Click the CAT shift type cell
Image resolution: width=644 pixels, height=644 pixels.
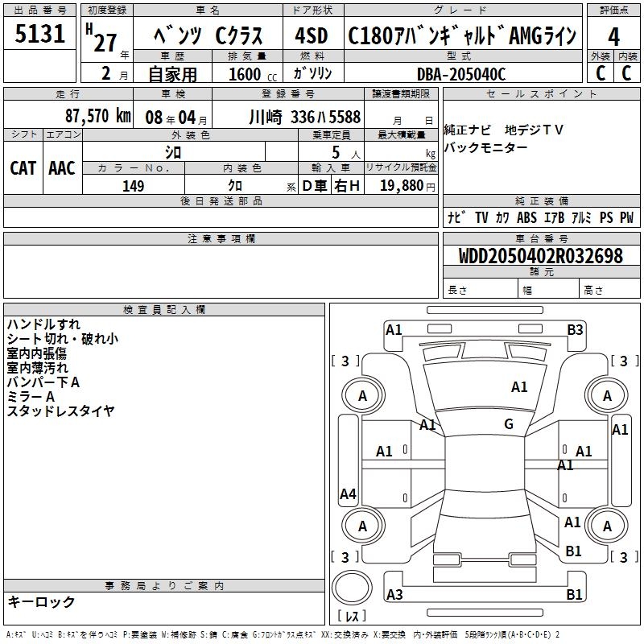click(x=23, y=167)
